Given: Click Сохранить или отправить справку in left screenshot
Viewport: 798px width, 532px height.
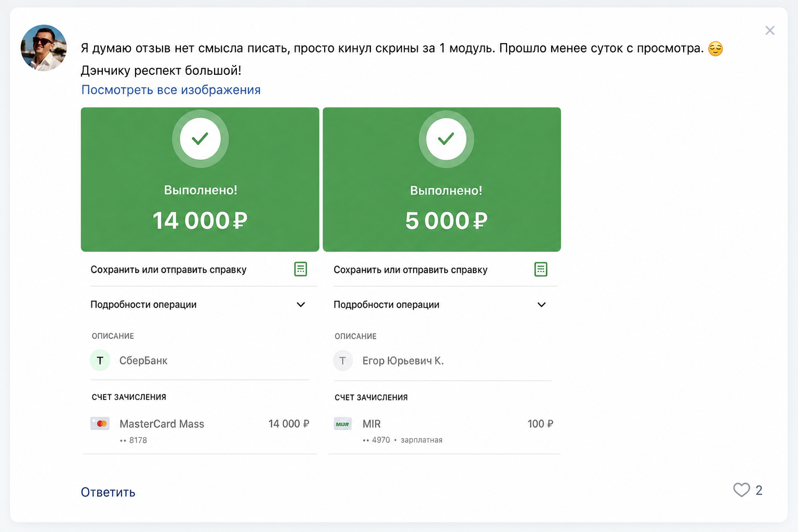Looking at the screenshot, I should 168,270.
